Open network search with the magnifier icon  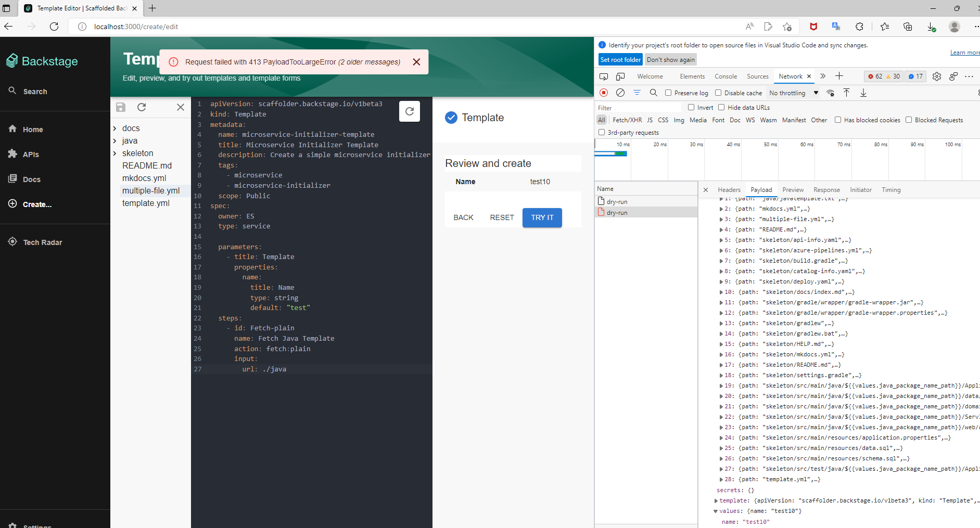tap(654, 93)
